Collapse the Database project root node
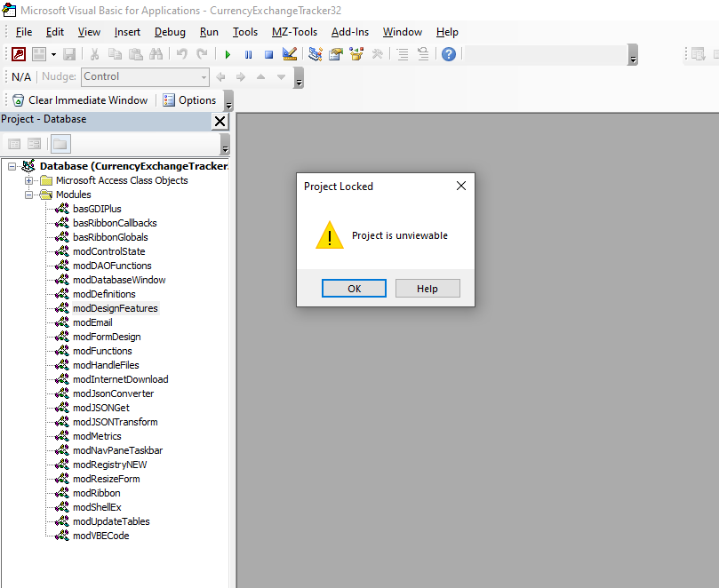719x588 pixels. [12, 166]
